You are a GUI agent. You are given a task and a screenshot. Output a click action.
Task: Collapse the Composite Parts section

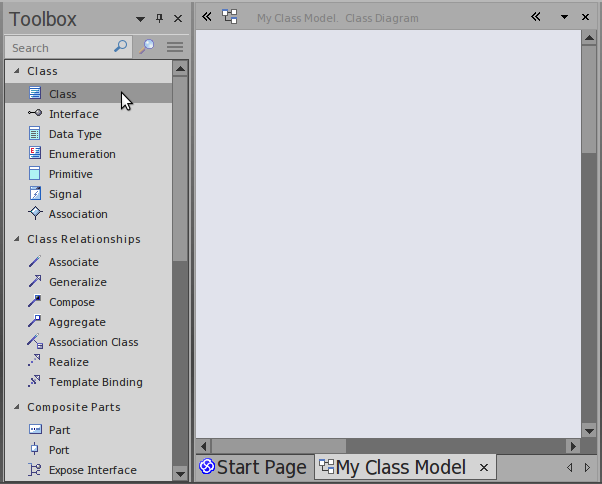pos(15,407)
